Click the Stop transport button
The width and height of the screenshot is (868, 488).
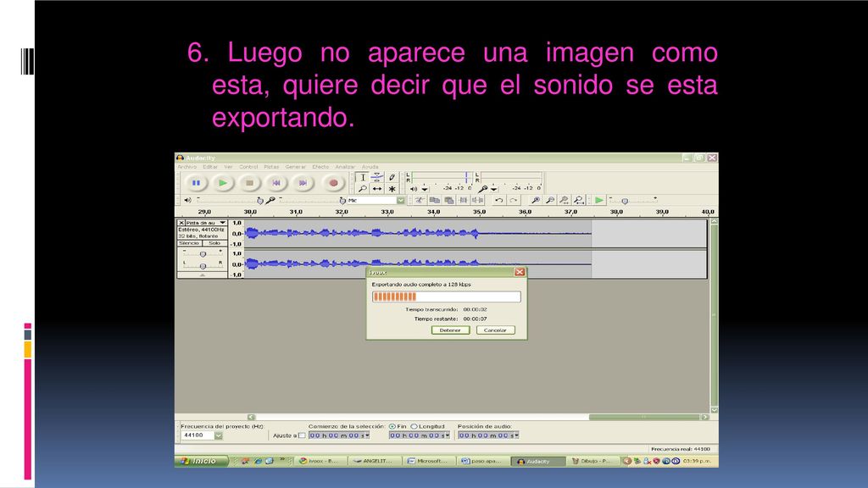[250, 183]
